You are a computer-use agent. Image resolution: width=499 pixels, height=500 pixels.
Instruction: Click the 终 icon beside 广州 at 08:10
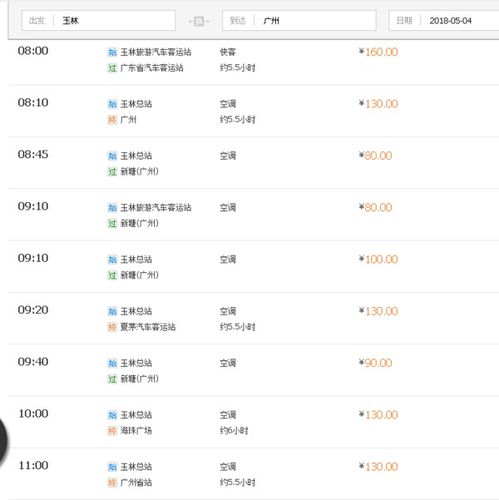112,120
